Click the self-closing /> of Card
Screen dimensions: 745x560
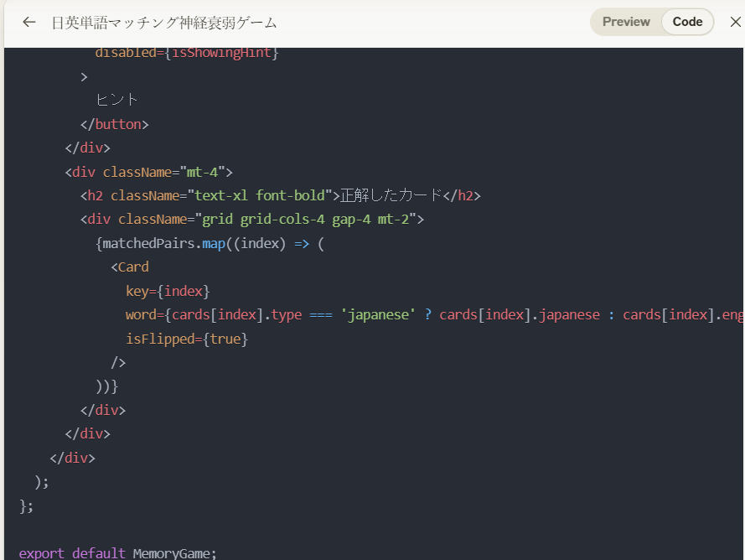(x=118, y=363)
